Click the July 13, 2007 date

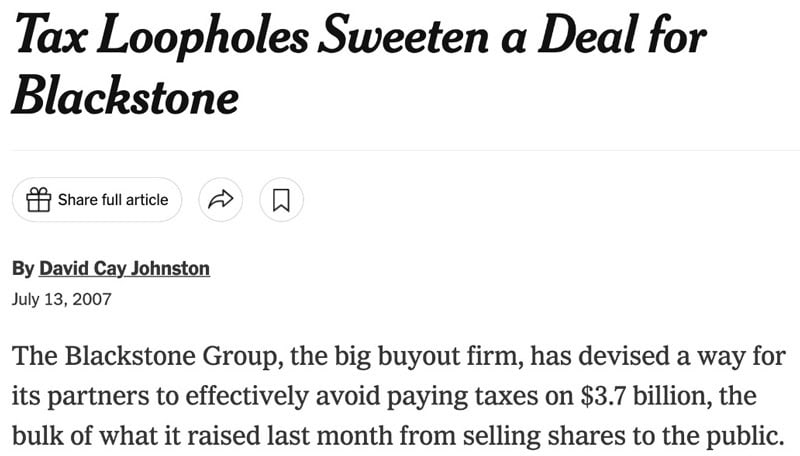(x=61, y=299)
